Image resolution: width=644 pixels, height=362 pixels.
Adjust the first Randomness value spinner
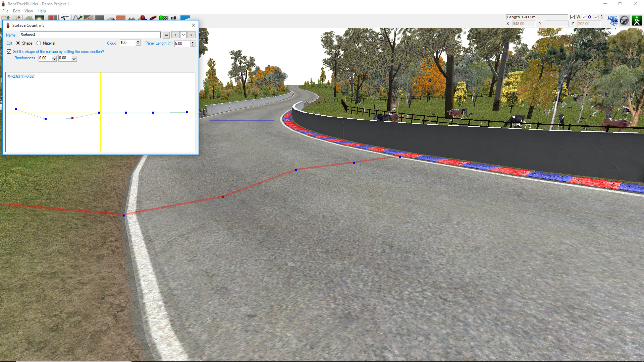pos(54,58)
